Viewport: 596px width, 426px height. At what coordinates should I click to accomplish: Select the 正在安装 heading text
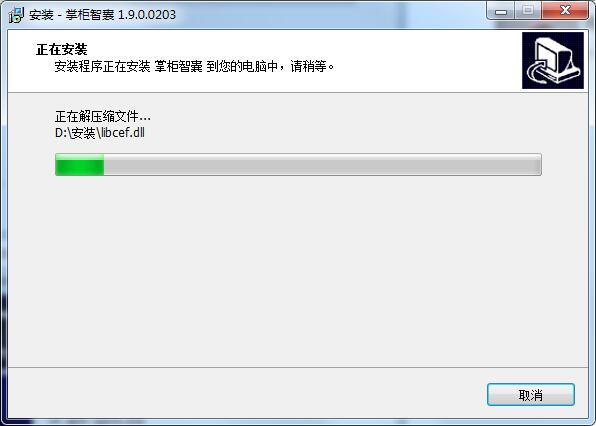[62, 49]
